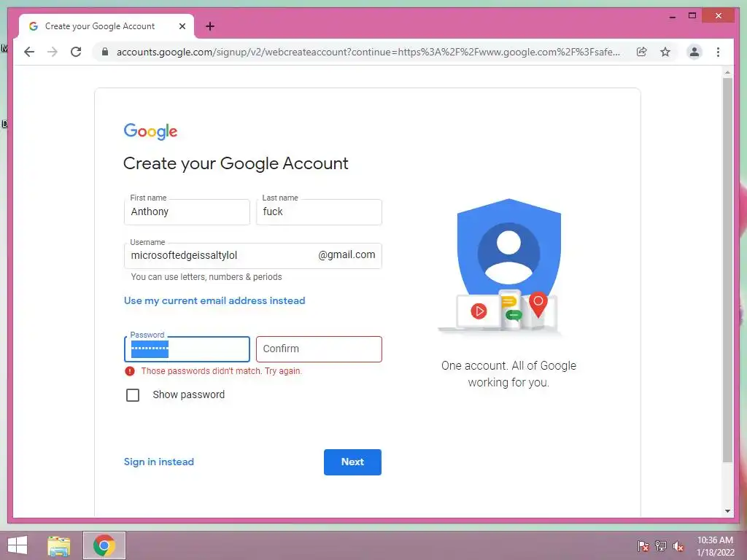The image size is (747, 560).
Task: Click the page vertical scrollbar thumb
Action: (x=727, y=270)
